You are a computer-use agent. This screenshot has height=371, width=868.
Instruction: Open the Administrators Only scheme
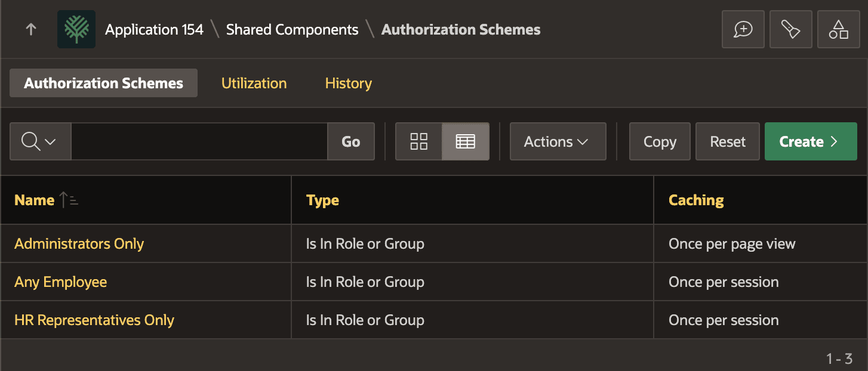coord(79,243)
